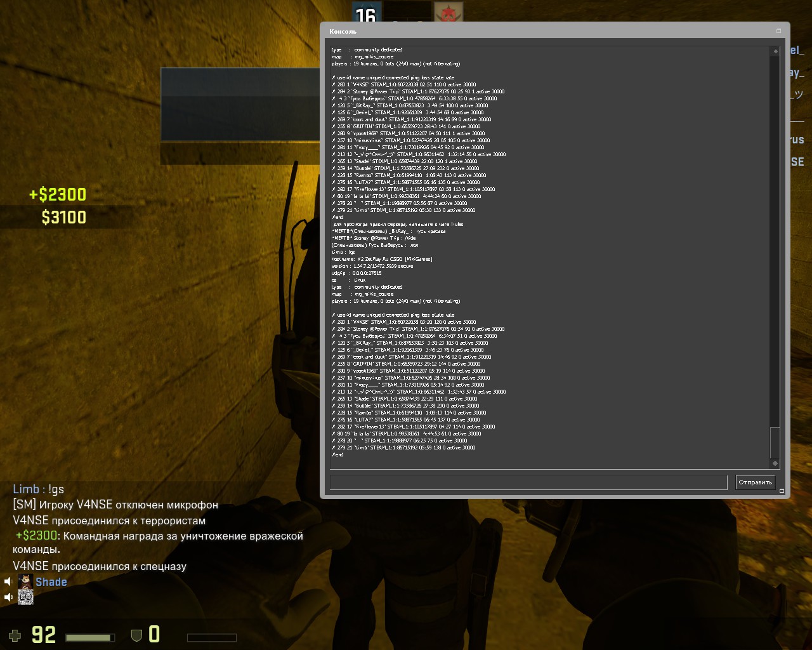Click the armor shield icon
Screen dimensions: 812x650
coord(136,635)
